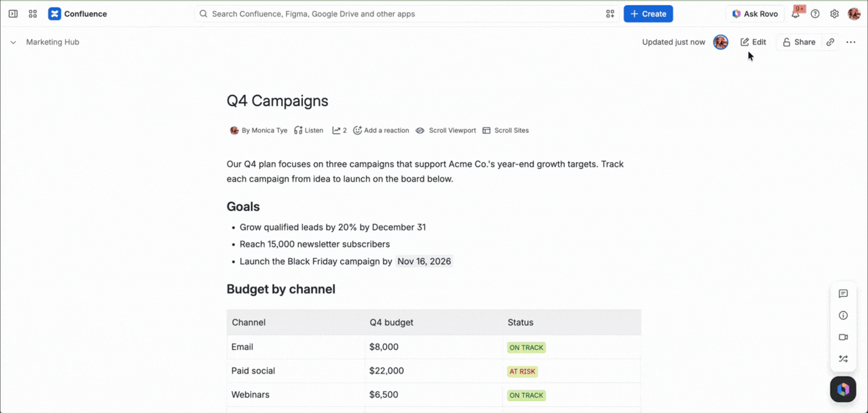Open Ask Rovo
Image resolution: width=868 pixels, height=413 pixels.
click(755, 14)
